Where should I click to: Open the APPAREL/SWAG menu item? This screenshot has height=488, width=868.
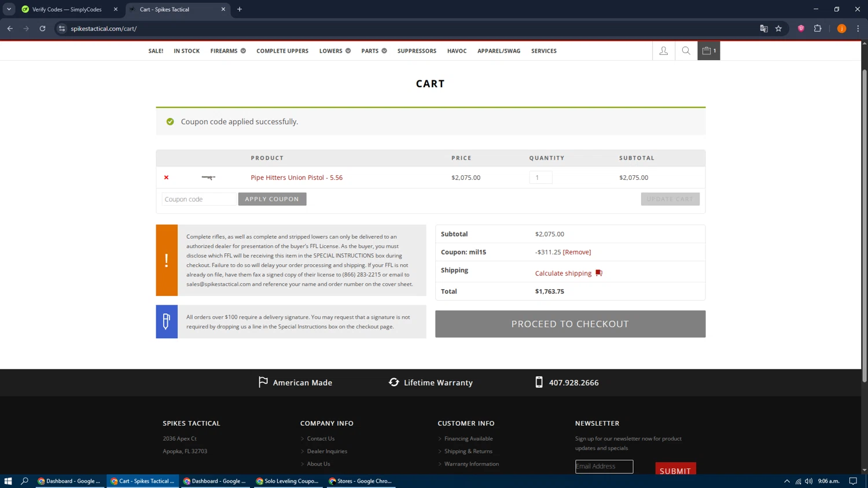click(499, 51)
